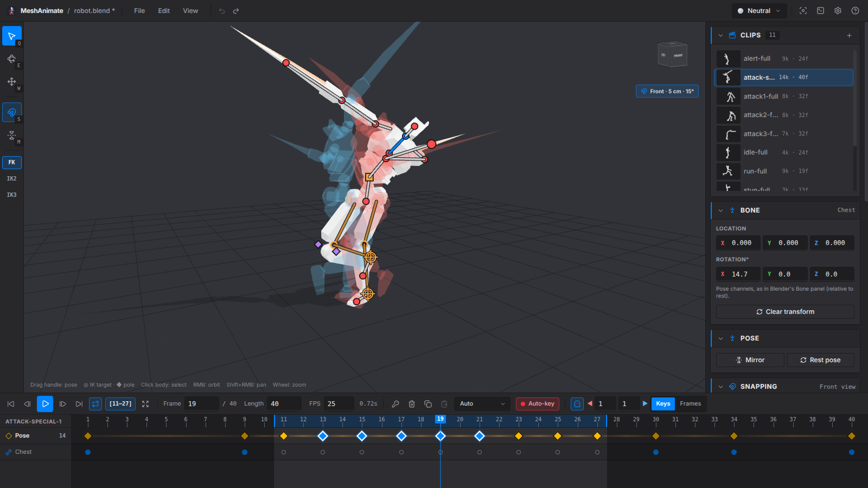Collapse the SNAPPING panel
Screen dimensions: 868x488
coord(720,387)
